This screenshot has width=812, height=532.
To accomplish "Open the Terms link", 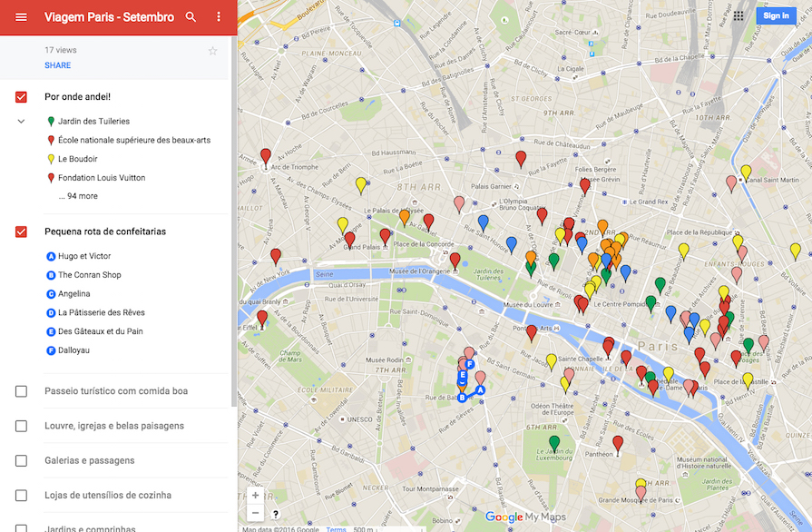I will tap(336, 529).
